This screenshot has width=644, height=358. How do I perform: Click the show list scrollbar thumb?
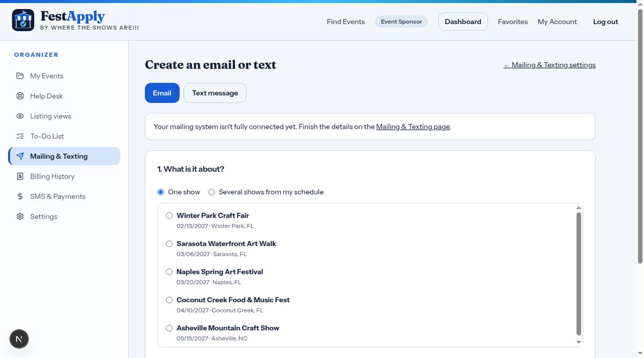coord(579,274)
